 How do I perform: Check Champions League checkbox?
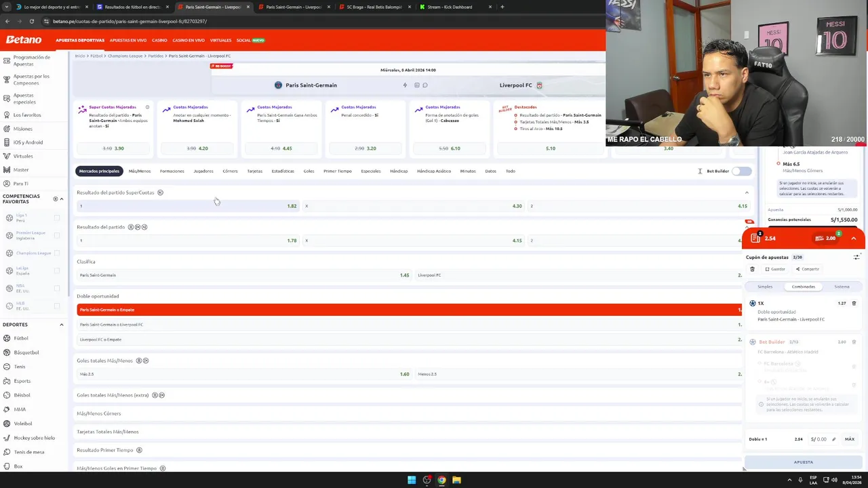[x=57, y=253]
